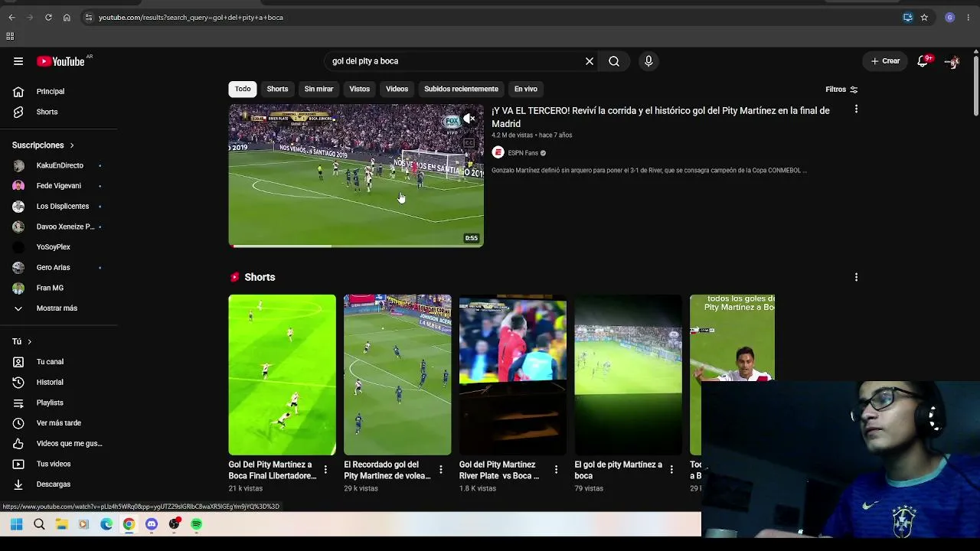
Task: Play the Pity Martínez goal video thumbnail
Action: 356,175
